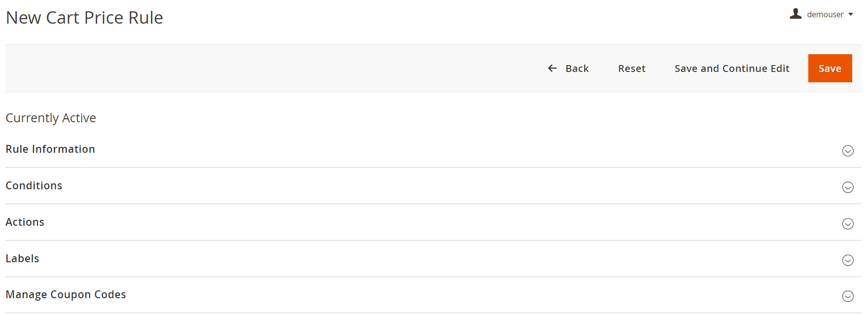The height and width of the screenshot is (314, 868).
Task: Open the demouser account dropdown arrow
Action: pos(851,15)
